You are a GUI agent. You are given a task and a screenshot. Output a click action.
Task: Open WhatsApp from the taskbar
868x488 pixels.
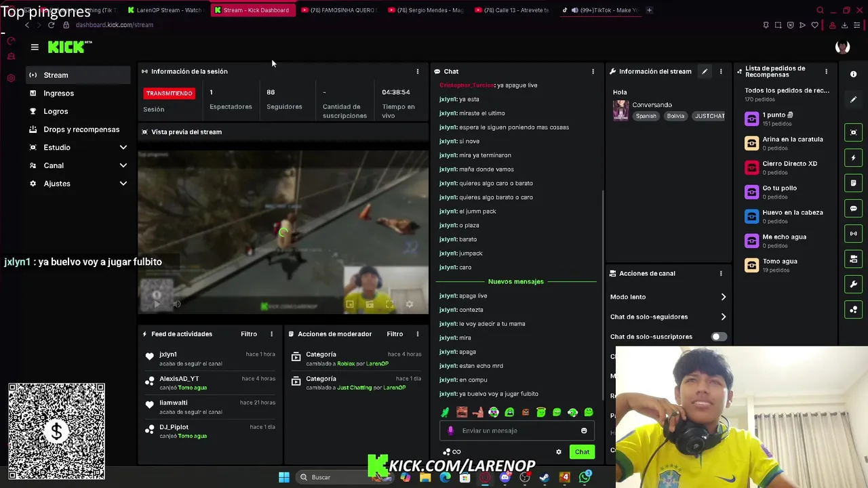(585, 477)
